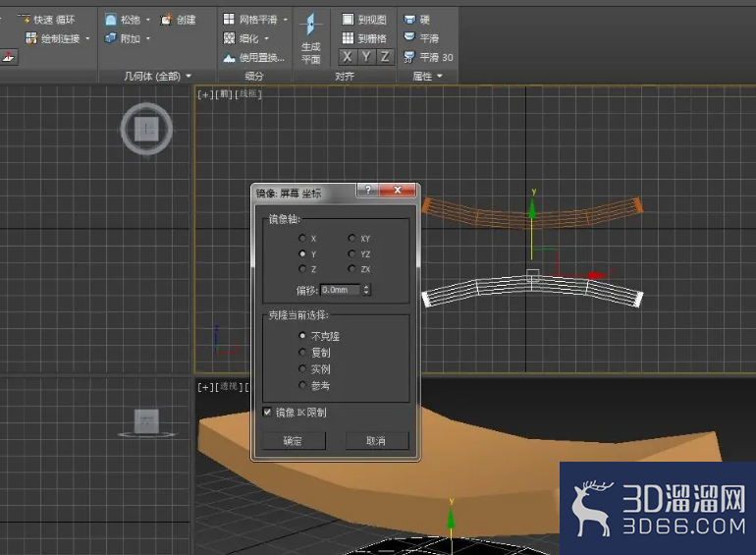This screenshot has width=756, height=555.
Task: Confirm mirror with 确定 button
Action: 294,441
